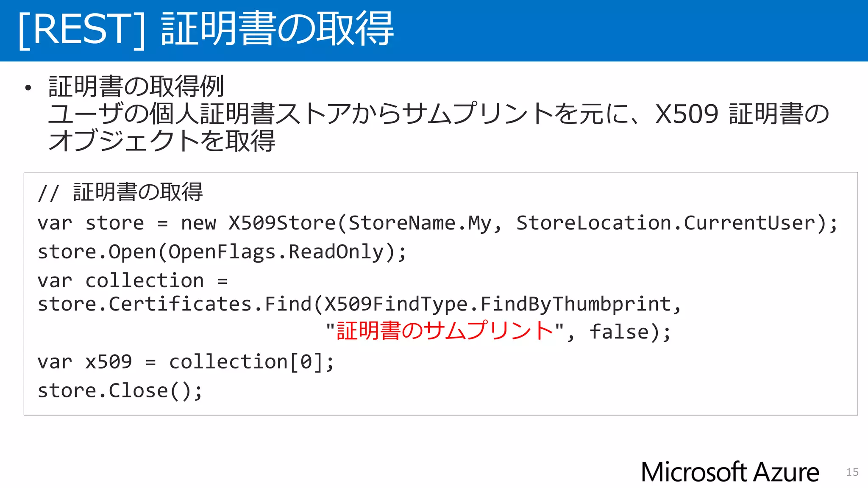Click the slide title "[REST] 証明書の取得"

click(x=206, y=29)
